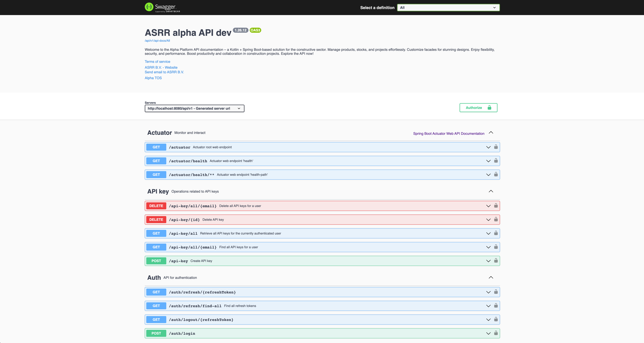Open the Servers URL dropdown
This screenshot has width=644, height=343.
click(194, 108)
